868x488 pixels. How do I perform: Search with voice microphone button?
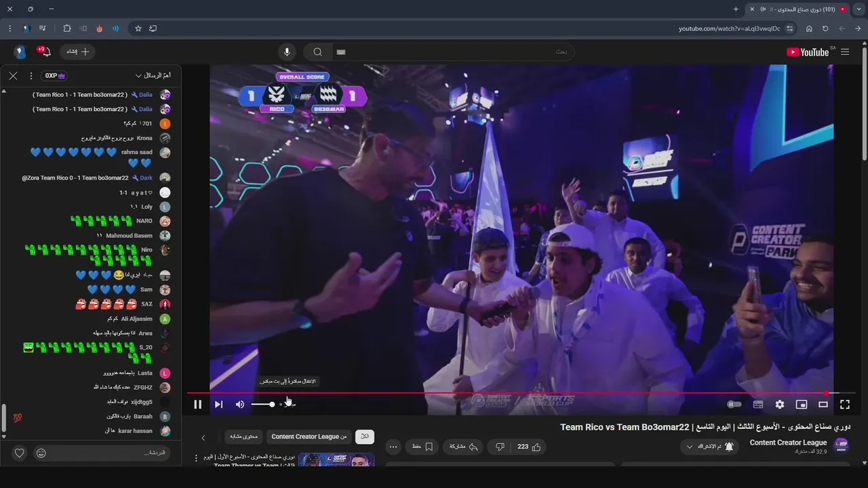pyautogui.click(x=287, y=52)
